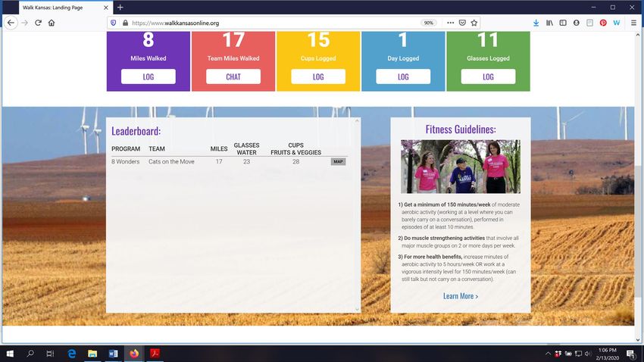Image resolution: width=644 pixels, height=362 pixels.
Task: Click the Fitness Guidelines walkers photo
Action: [x=461, y=167]
